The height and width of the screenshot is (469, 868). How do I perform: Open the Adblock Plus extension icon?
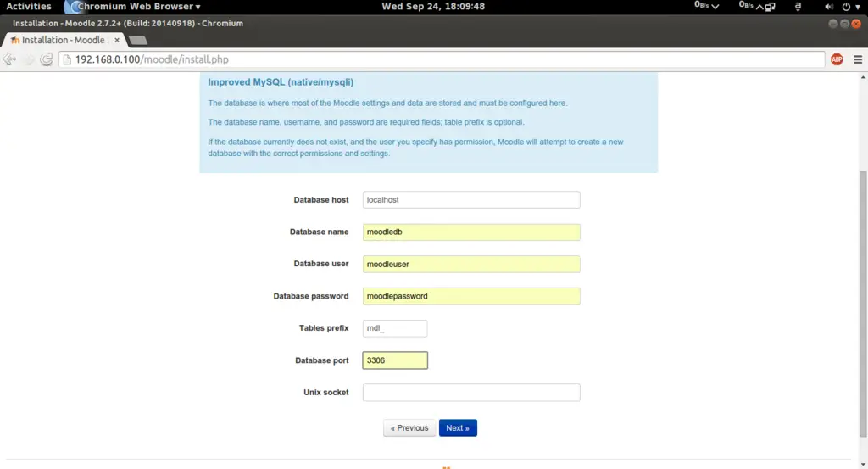[837, 59]
